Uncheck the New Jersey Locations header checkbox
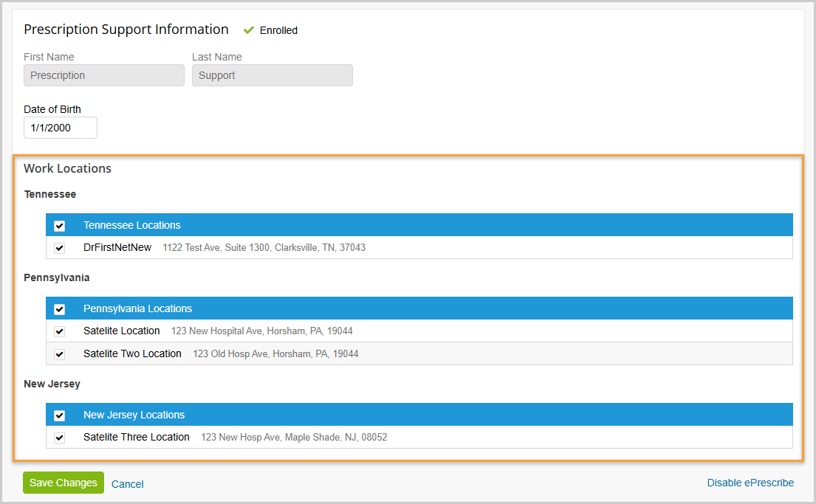816x504 pixels. (x=60, y=415)
